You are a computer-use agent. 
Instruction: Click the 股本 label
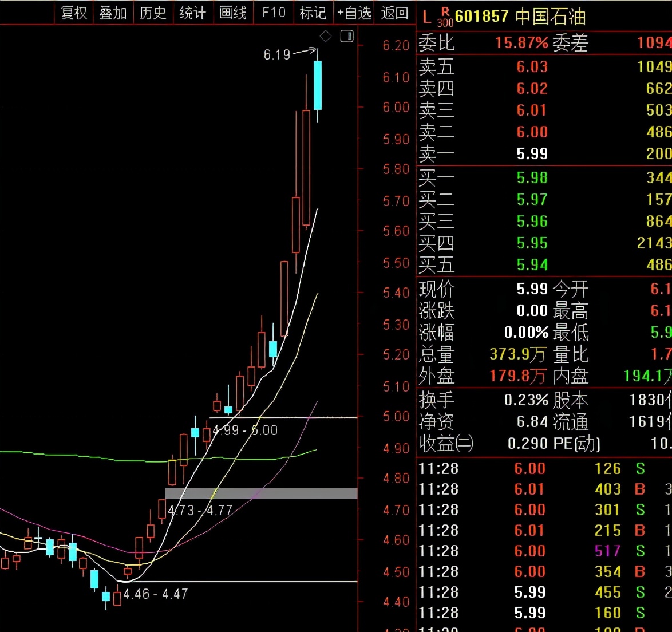pyautogui.click(x=571, y=400)
